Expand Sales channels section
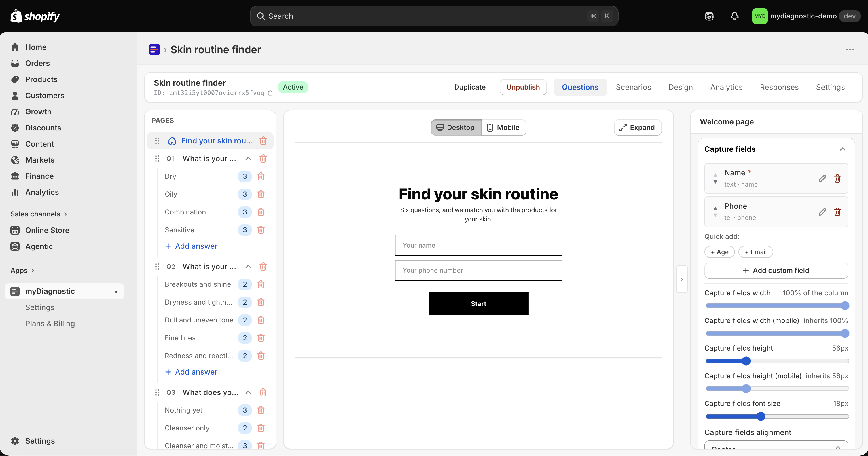This screenshot has height=456, width=868. (39, 214)
